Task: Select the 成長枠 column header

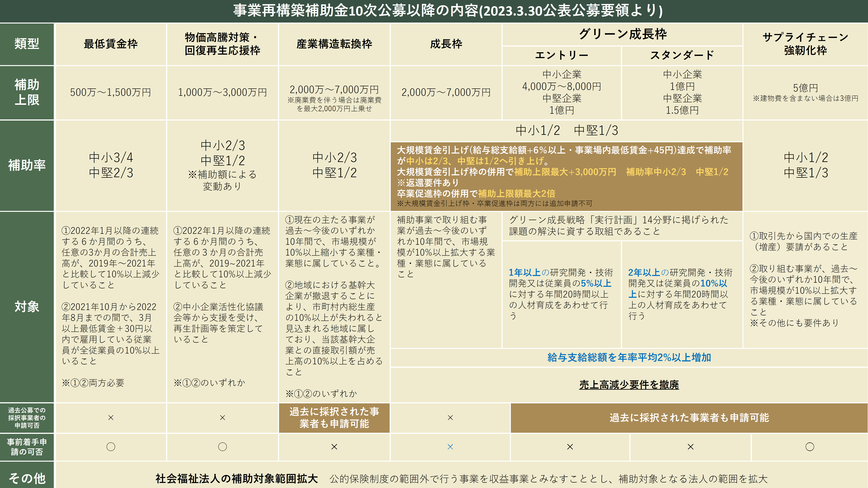Action: tap(446, 44)
